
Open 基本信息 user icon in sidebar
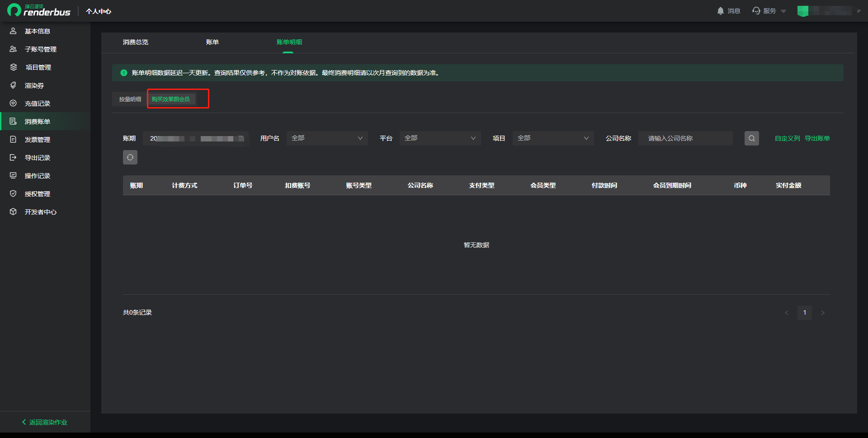pos(13,31)
